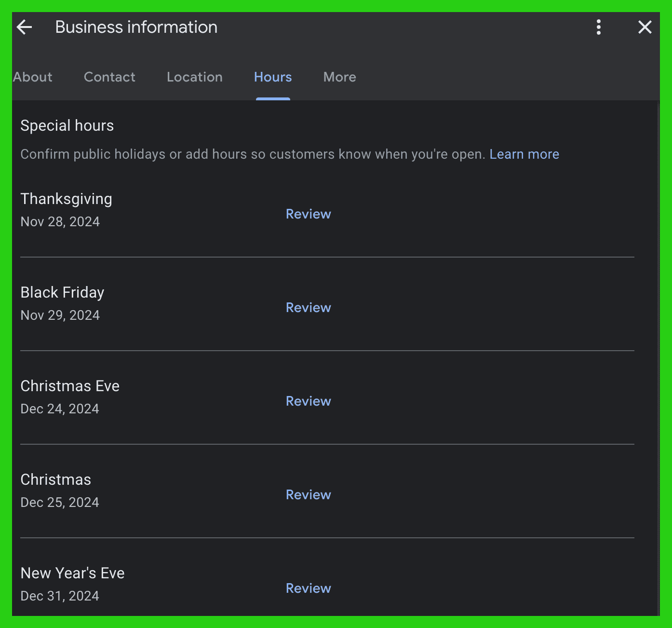Review the Christmas hours

click(x=308, y=494)
